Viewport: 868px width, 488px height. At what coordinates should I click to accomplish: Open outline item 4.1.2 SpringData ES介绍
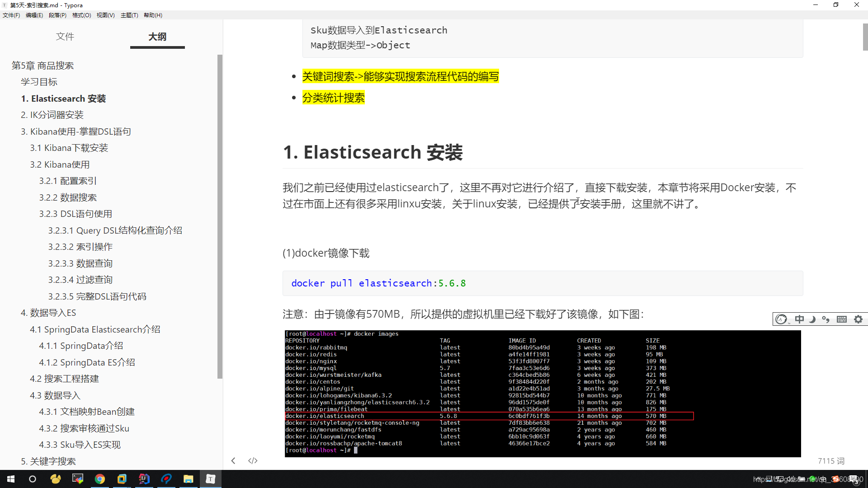click(x=87, y=362)
